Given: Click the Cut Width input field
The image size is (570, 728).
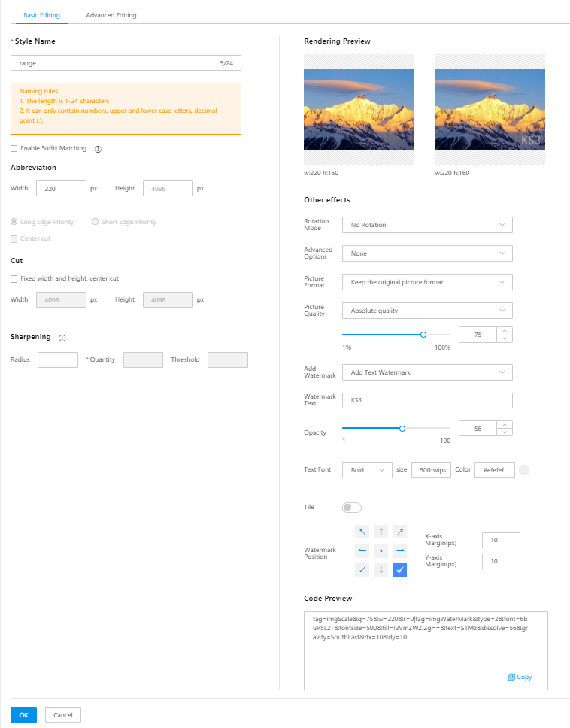Looking at the screenshot, I should pos(61,300).
